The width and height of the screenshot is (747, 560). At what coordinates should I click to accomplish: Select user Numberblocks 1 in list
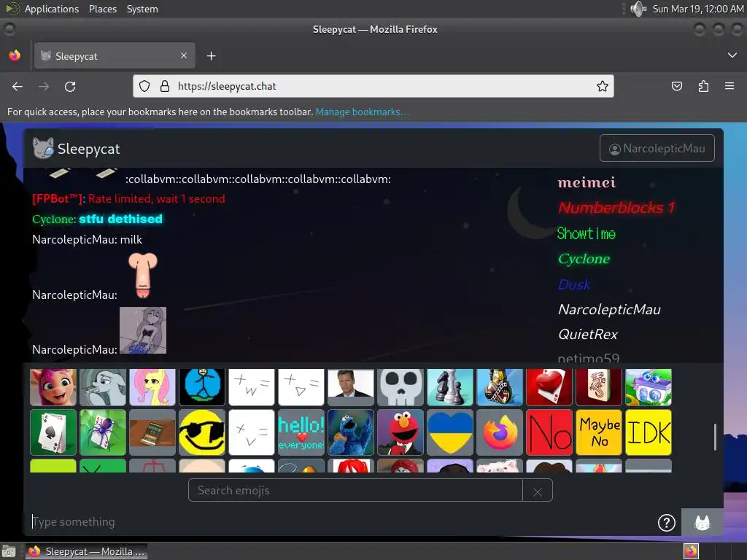tap(616, 208)
